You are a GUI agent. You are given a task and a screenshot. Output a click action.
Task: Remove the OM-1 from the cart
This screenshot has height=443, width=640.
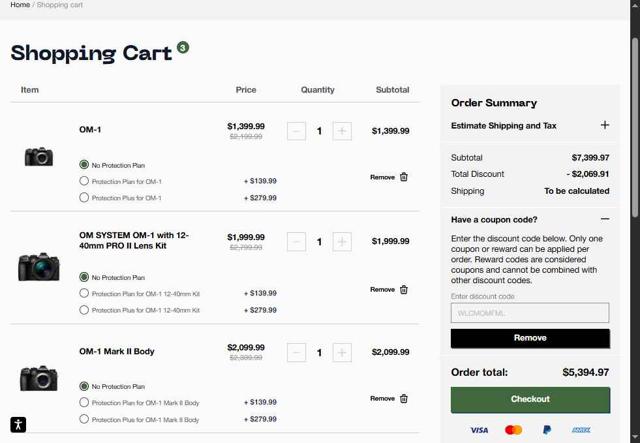tap(382, 177)
